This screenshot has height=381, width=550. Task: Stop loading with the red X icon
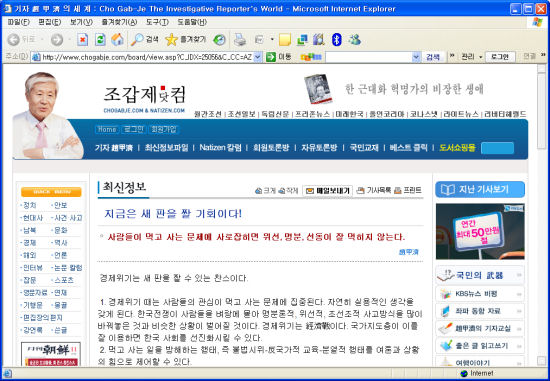[82, 39]
